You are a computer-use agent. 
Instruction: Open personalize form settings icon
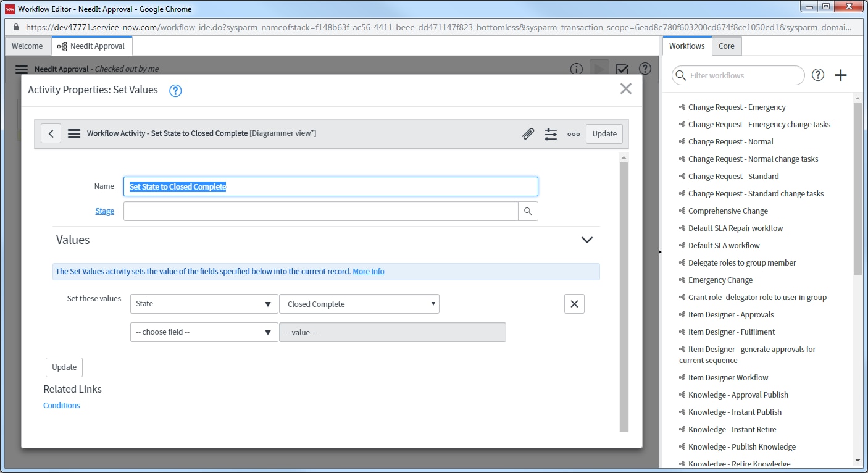pos(551,133)
